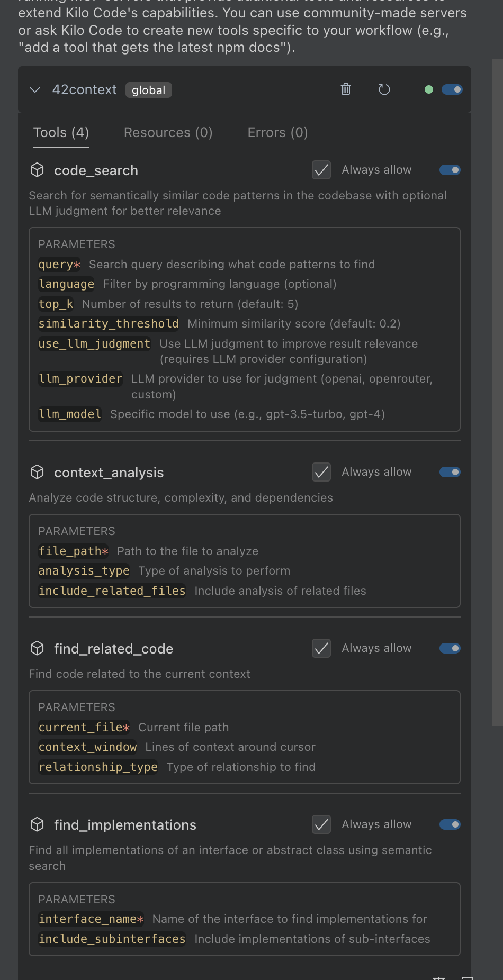The width and height of the screenshot is (503, 980).
Task: Click the global scope badge
Action: 148,90
